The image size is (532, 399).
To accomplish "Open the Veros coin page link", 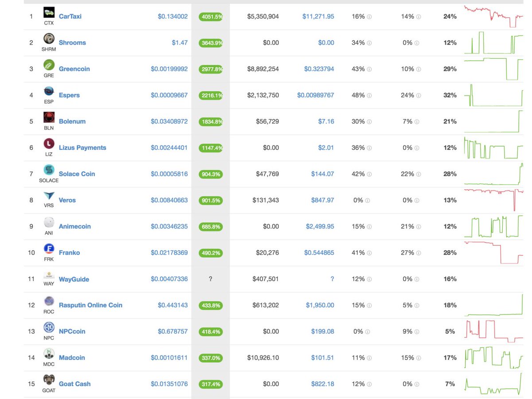I will (x=67, y=200).
